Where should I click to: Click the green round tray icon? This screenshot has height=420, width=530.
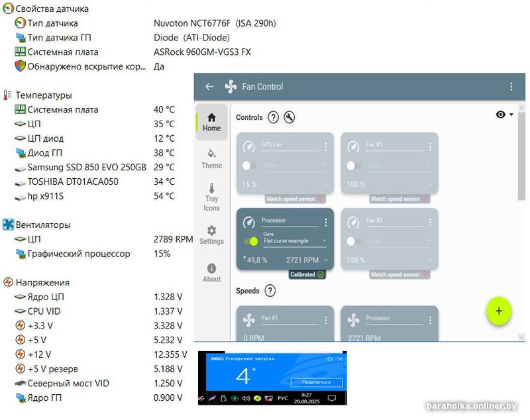tap(235, 398)
